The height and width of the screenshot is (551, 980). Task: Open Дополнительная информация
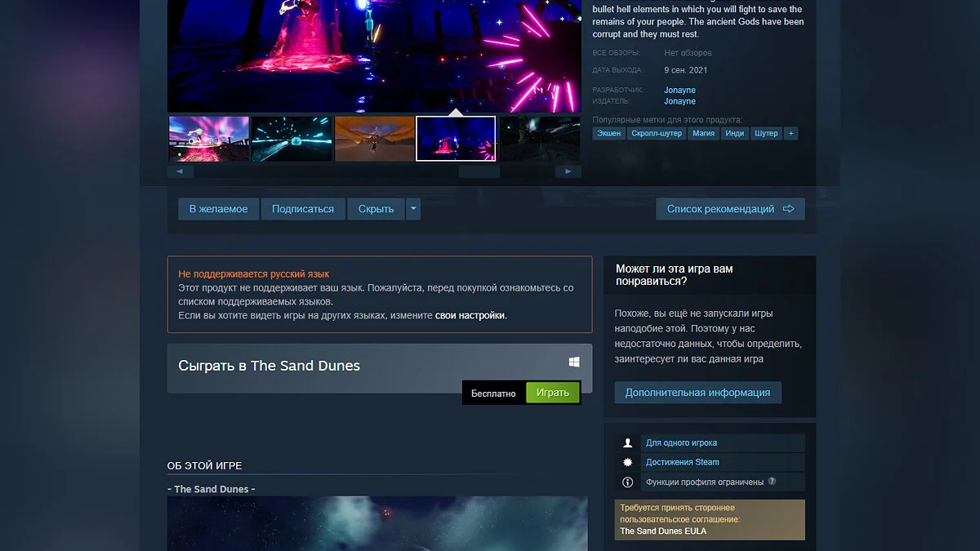tap(697, 393)
